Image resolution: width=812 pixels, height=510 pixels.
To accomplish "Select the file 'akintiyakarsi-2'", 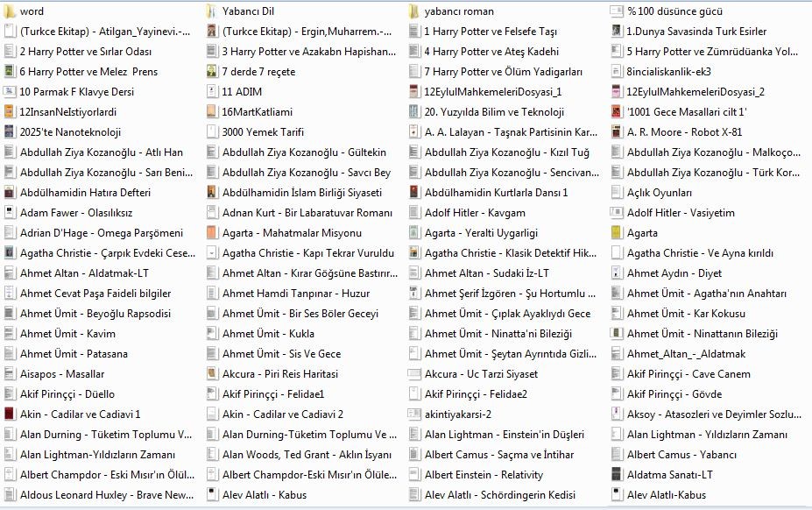I will pos(458,414).
